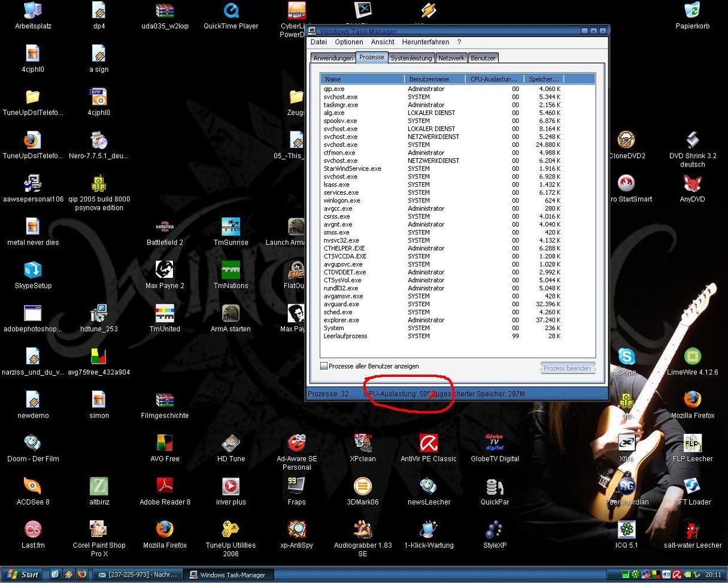The image size is (728, 583).
Task: Sort processes by Name column header
Action: tap(363, 79)
